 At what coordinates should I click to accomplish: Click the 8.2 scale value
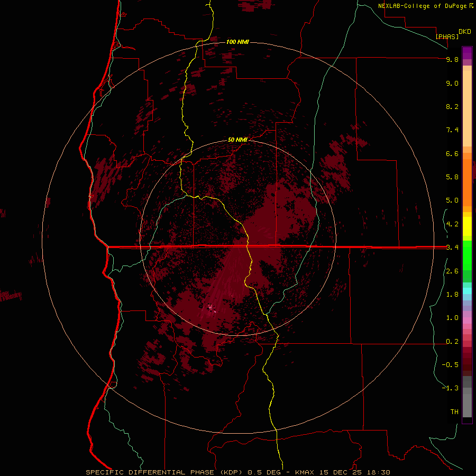(x=452, y=106)
